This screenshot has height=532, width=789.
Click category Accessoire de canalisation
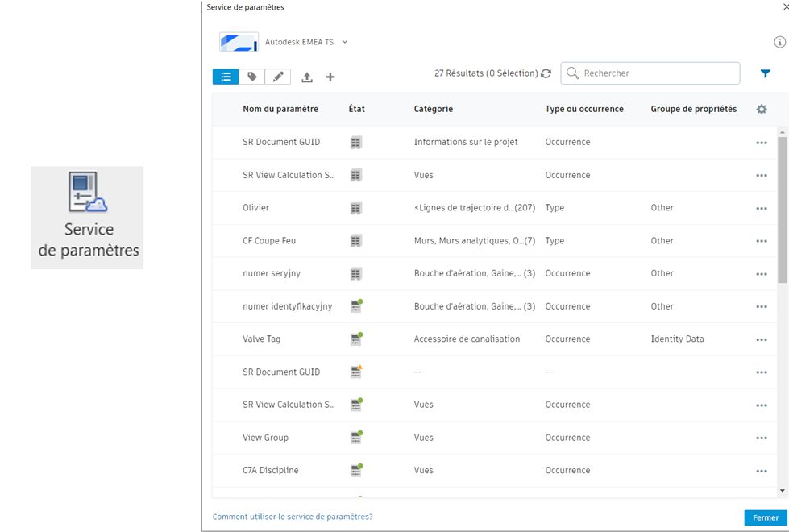[x=467, y=339]
